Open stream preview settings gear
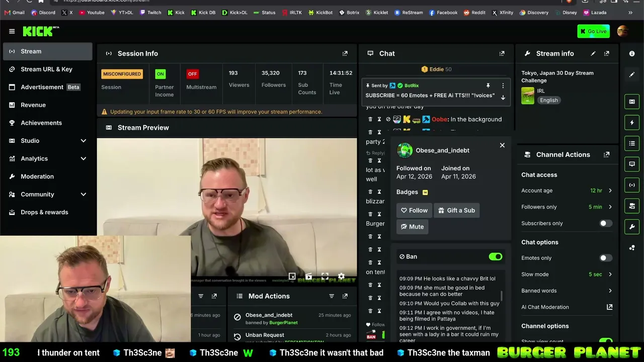644x362 pixels. point(342,277)
